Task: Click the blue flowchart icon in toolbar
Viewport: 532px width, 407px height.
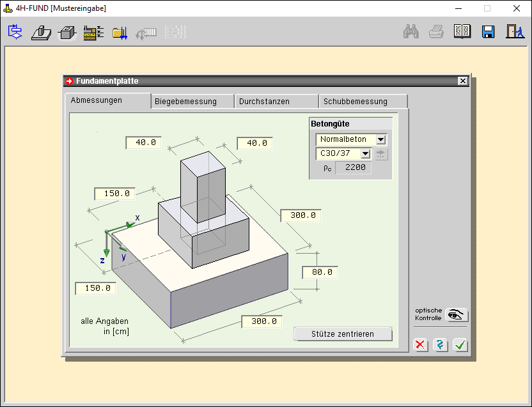Action: [x=15, y=32]
